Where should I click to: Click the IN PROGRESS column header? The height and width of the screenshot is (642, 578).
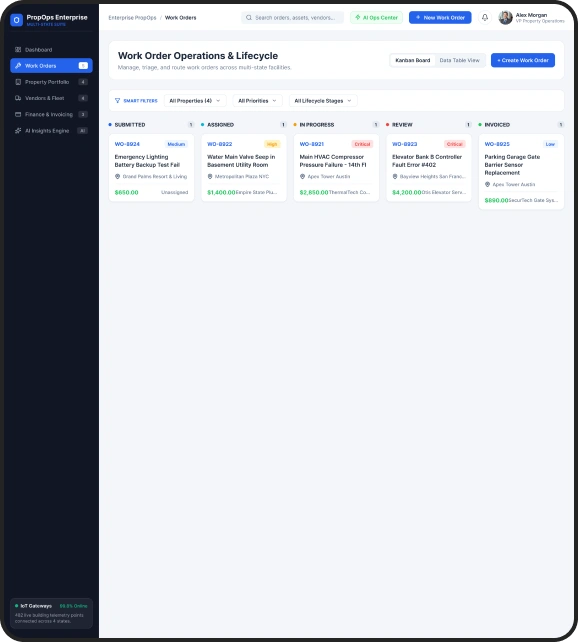tap(317, 125)
